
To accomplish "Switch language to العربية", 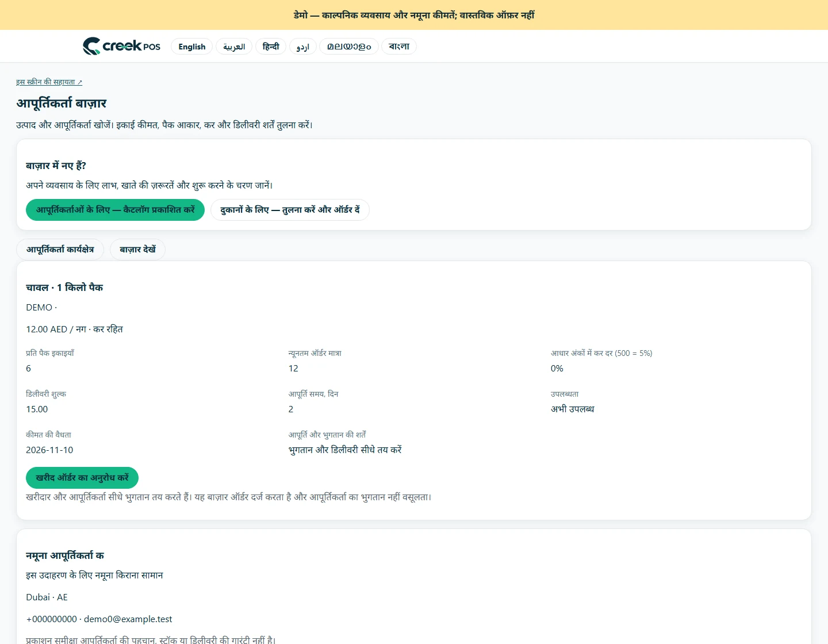I will pos(234,47).
